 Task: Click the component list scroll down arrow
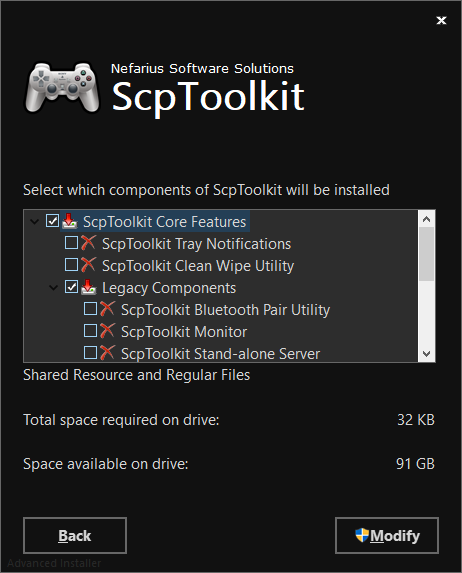tap(426, 353)
